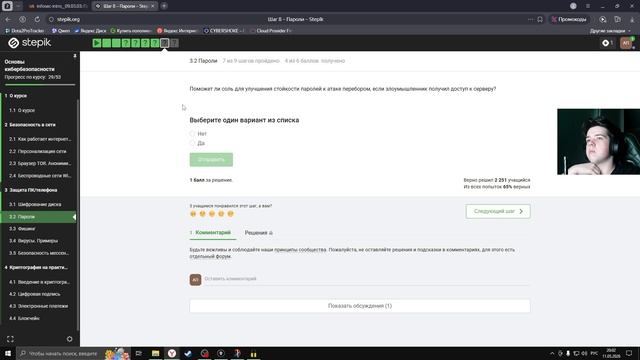The height and width of the screenshot is (360, 640).
Task: Submit the answer with the green Отправить button
Action: 211,160
